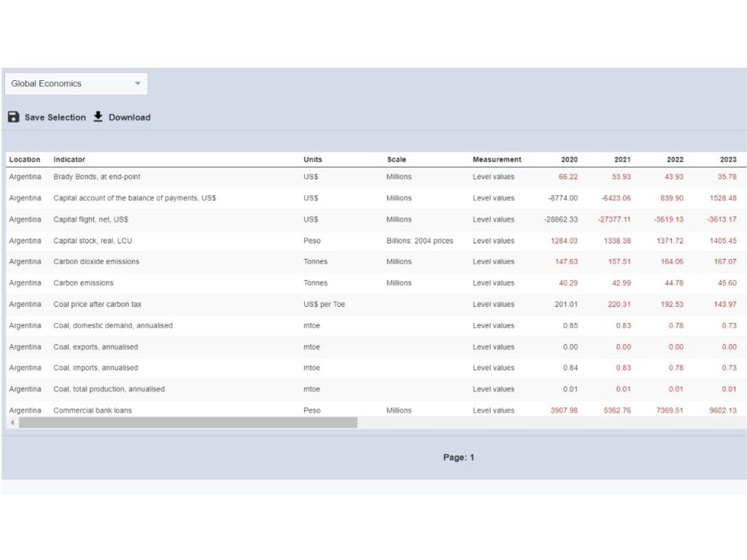Click the Location column header

point(25,160)
